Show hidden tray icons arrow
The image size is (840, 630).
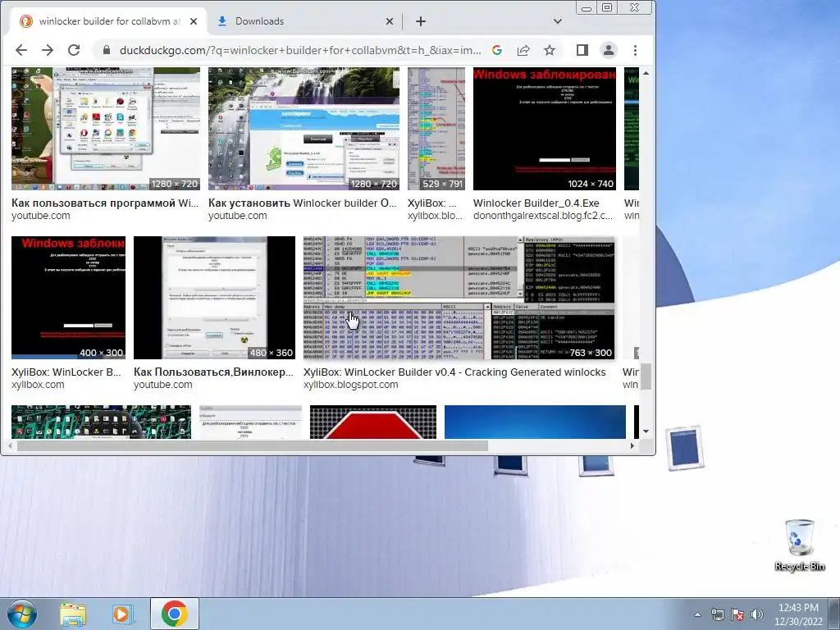coord(697,614)
